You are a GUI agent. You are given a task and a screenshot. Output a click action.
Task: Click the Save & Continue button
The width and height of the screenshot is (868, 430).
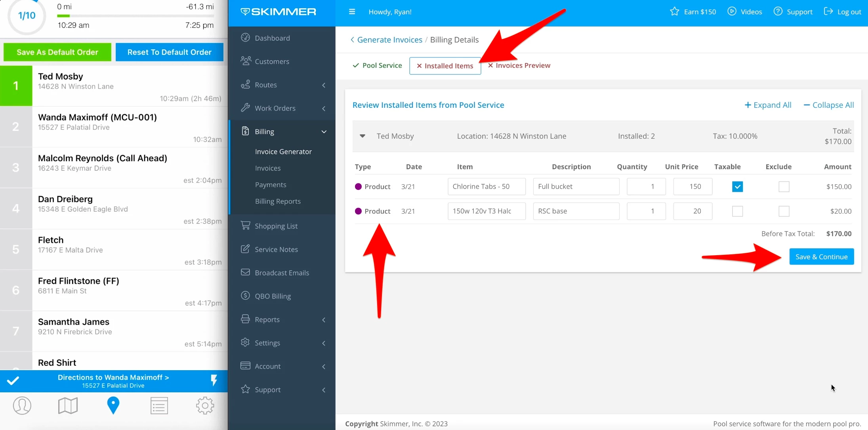click(821, 257)
